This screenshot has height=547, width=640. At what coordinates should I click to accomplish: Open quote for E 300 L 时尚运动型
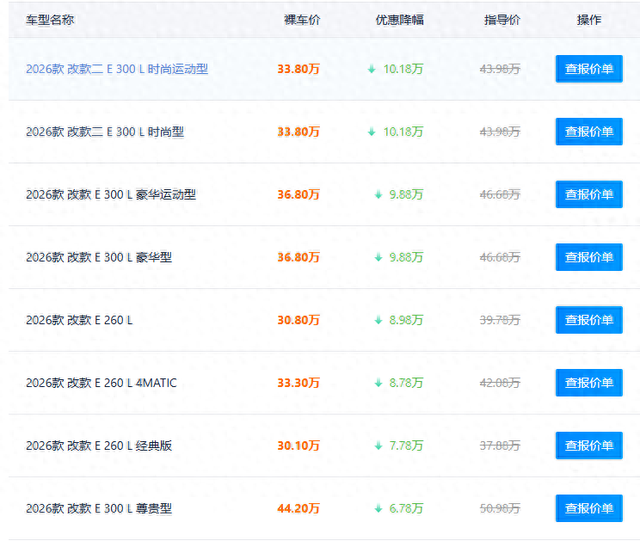[589, 69]
